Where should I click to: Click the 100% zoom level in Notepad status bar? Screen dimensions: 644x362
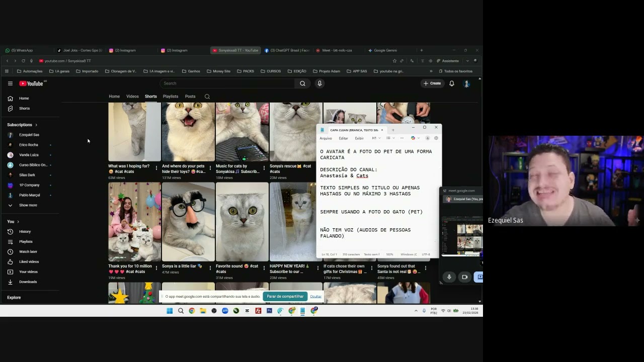(389, 254)
